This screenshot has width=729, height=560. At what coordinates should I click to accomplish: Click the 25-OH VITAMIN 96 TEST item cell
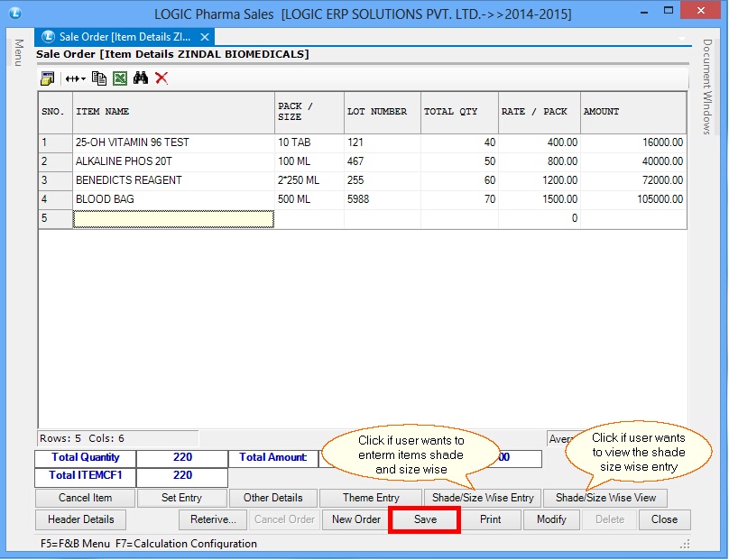(173, 142)
